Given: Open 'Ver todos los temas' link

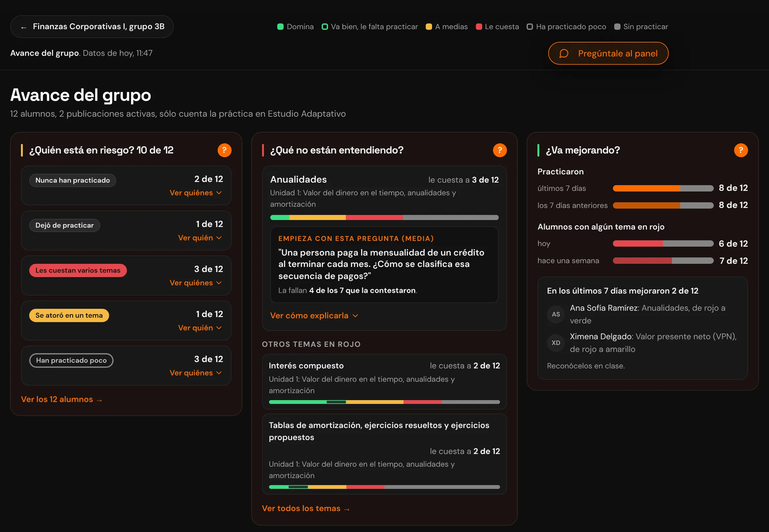Looking at the screenshot, I should click(x=306, y=509).
